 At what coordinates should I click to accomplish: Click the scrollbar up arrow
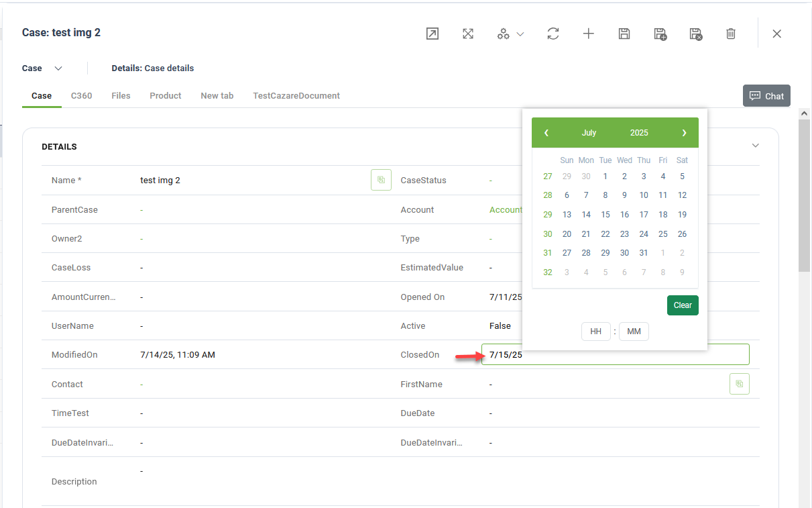(x=805, y=114)
